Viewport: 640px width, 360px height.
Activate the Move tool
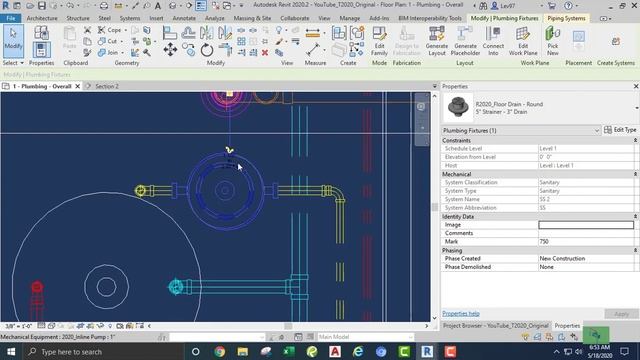pyautogui.click(x=170, y=50)
